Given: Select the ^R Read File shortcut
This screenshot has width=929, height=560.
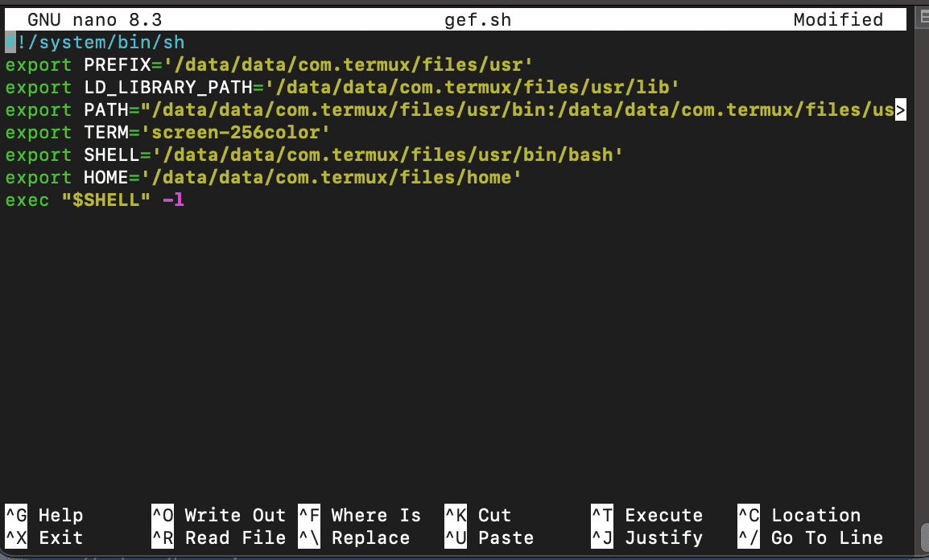Looking at the screenshot, I should coord(219,537).
